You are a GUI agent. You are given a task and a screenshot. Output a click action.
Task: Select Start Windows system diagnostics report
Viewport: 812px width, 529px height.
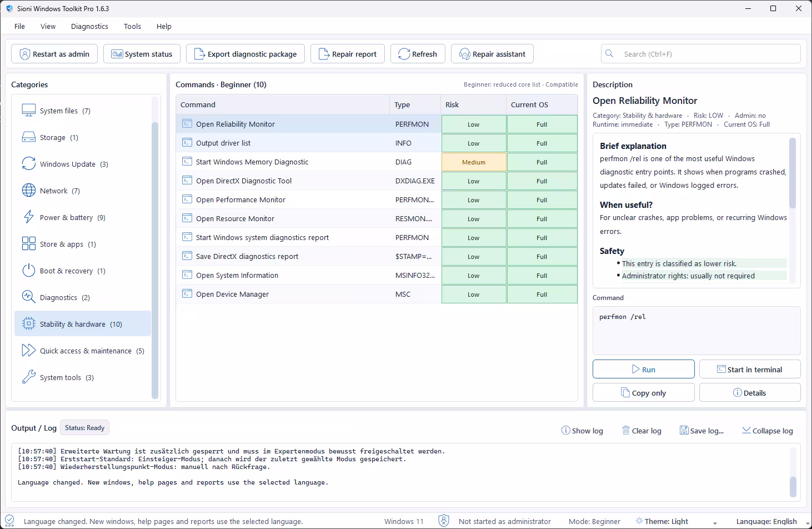377,237
